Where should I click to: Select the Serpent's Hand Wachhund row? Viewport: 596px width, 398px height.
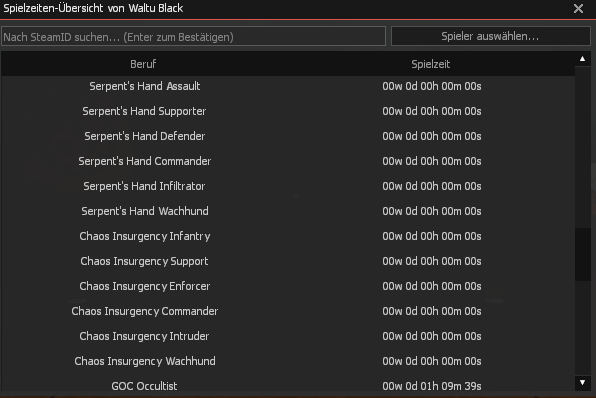pyautogui.click(x=288, y=211)
